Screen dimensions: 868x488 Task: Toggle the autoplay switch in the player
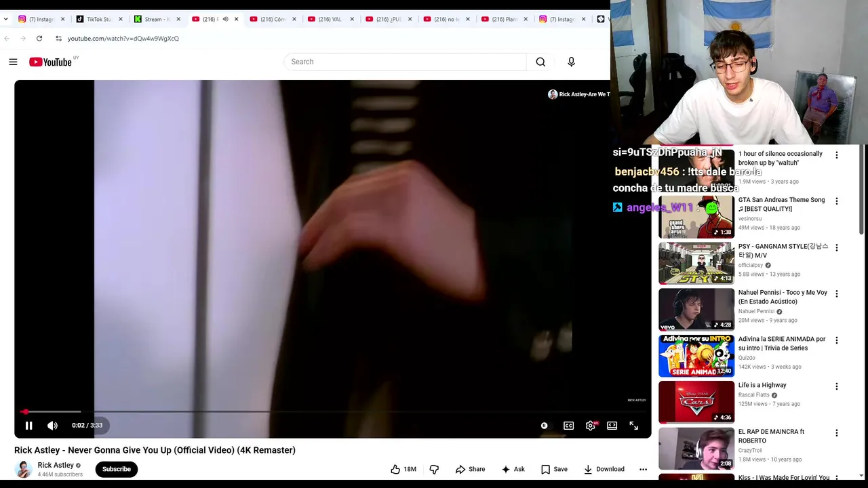pyautogui.click(x=544, y=426)
